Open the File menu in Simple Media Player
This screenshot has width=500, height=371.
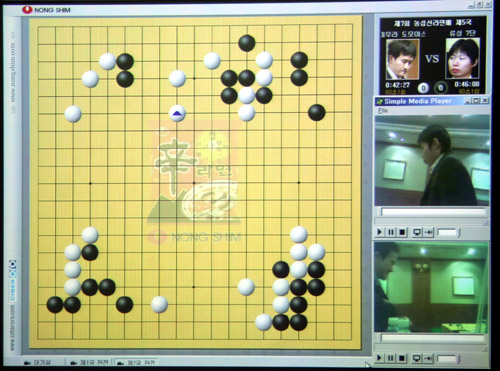point(383,111)
